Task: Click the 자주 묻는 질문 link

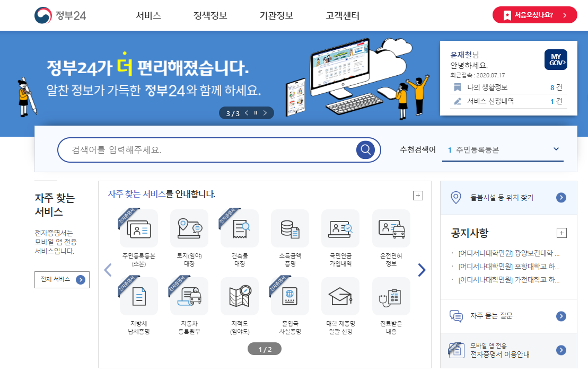Action: (x=492, y=316)
